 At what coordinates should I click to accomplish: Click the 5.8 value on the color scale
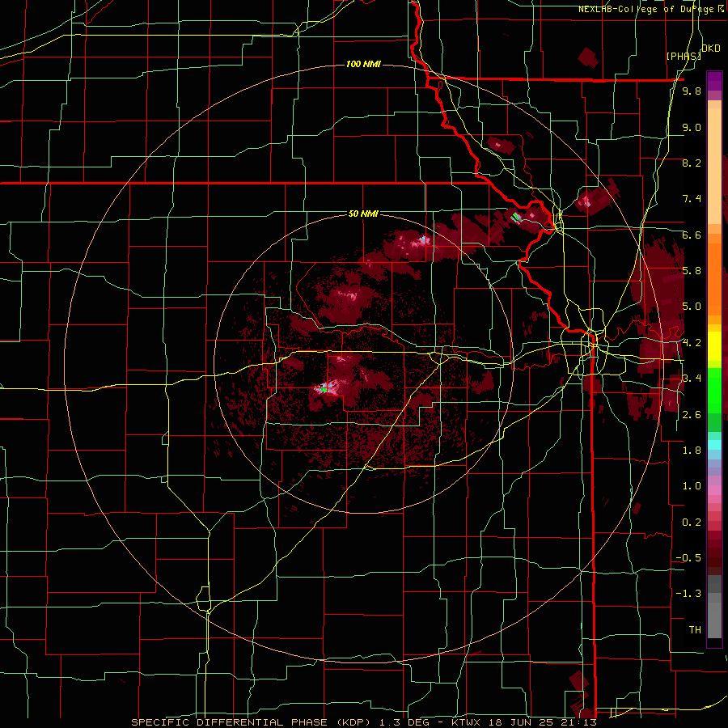point(692,271)
